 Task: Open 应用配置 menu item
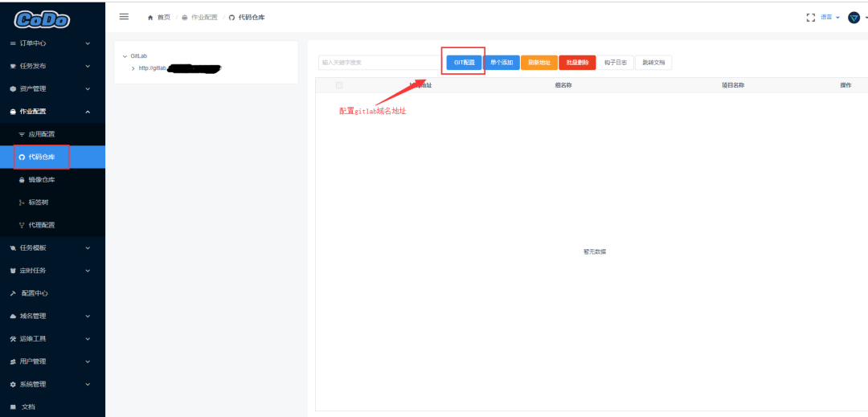tap(52, 134)
